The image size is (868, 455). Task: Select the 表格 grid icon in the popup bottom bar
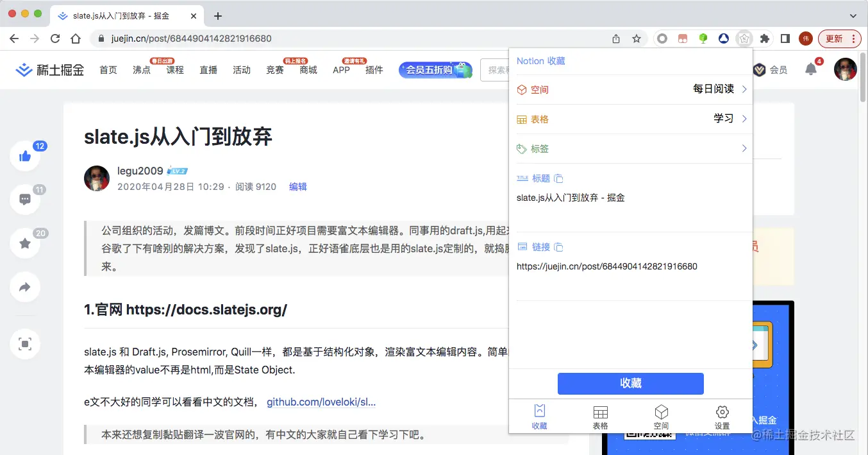pos(600,416)
